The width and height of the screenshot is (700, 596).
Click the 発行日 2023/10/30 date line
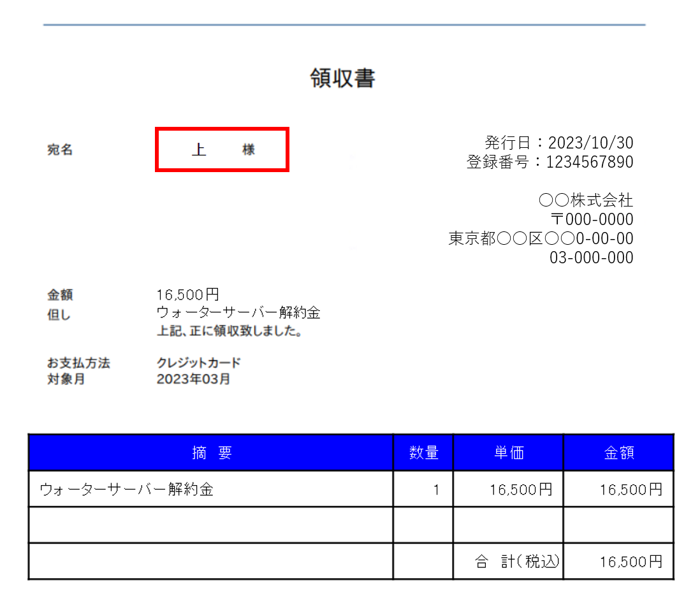tap(558, 143)
